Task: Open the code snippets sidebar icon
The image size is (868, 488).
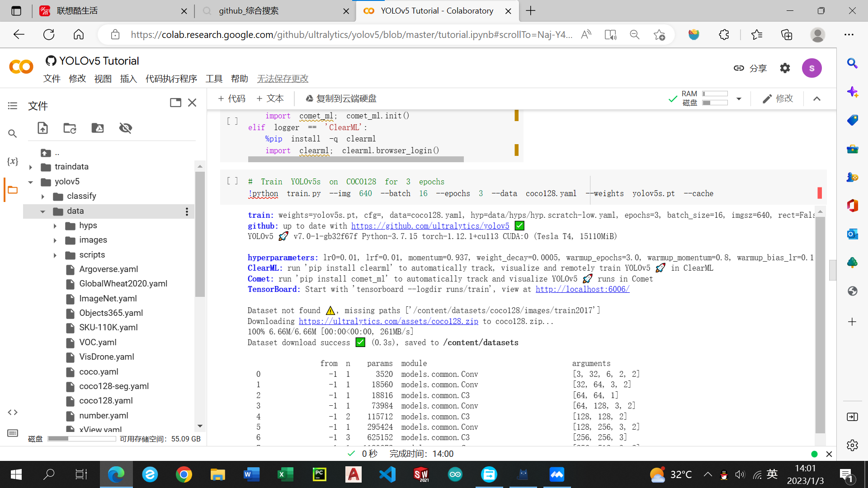Action: pyautogui.click(x=13, y=412)
